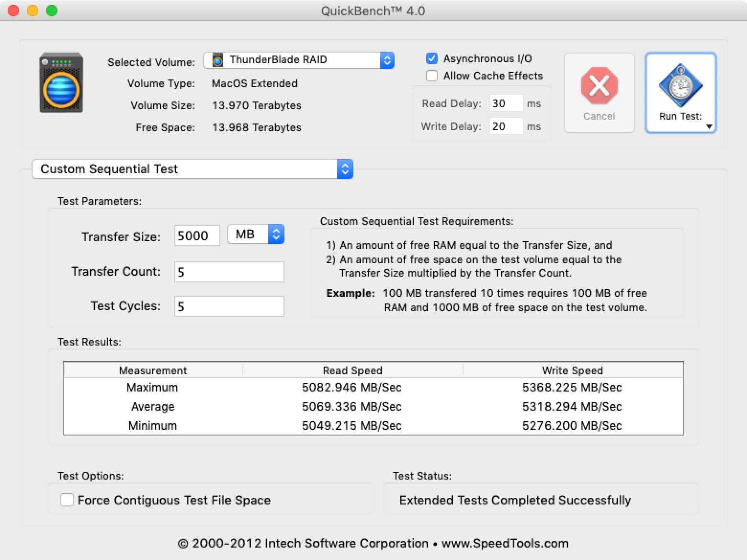Click the 13.968 Terabytes free space value

pos(257,127)
